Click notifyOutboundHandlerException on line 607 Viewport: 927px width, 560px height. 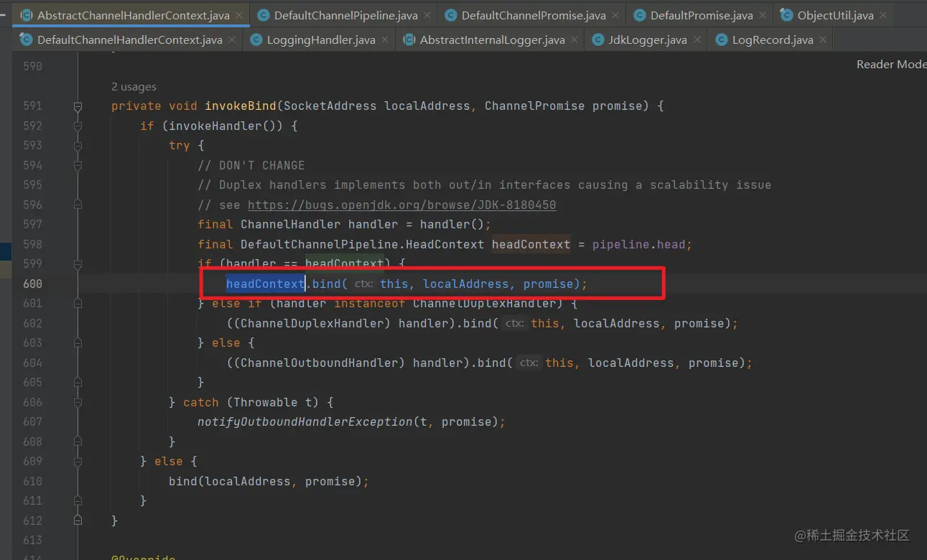click(x=305, y=421)
